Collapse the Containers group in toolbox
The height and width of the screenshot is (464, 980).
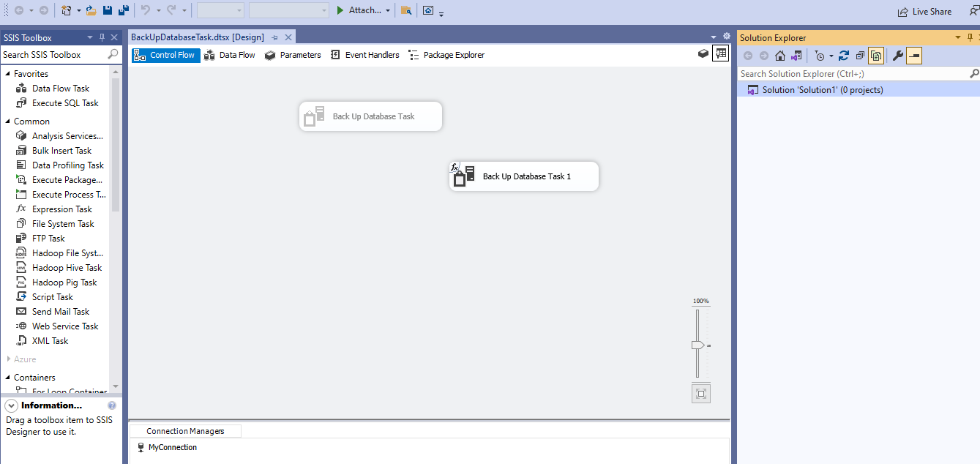[x=8, y=378]
